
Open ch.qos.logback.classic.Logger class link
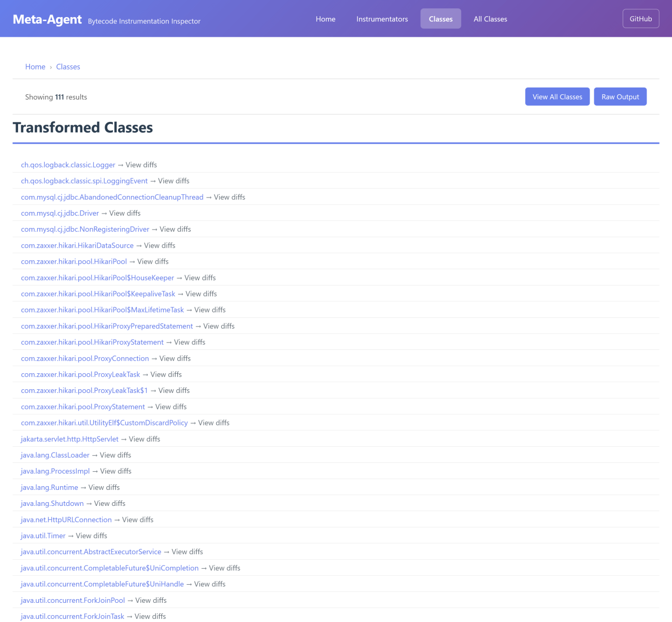(68, 165)
